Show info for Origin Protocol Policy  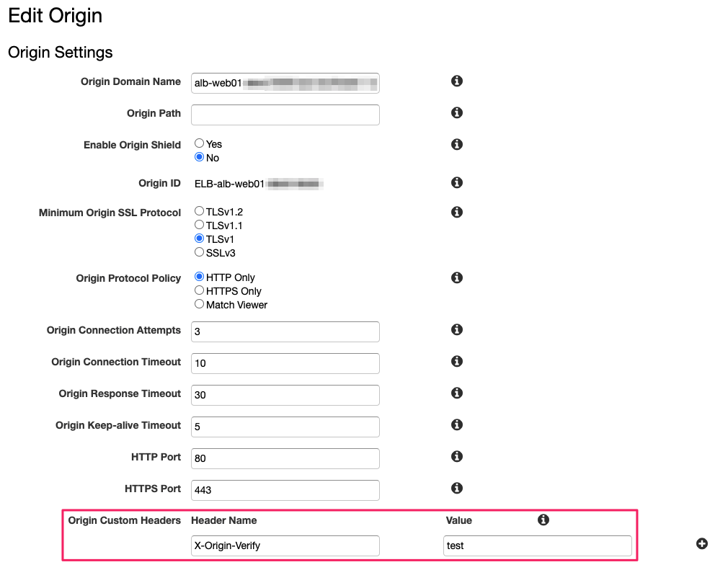456,277
